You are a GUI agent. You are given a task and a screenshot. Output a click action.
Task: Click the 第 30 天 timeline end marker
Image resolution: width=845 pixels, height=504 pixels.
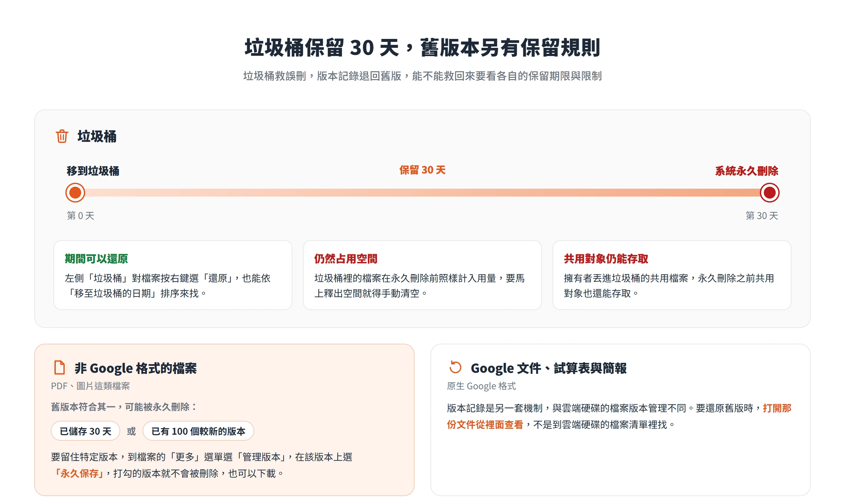click(769, 193)
